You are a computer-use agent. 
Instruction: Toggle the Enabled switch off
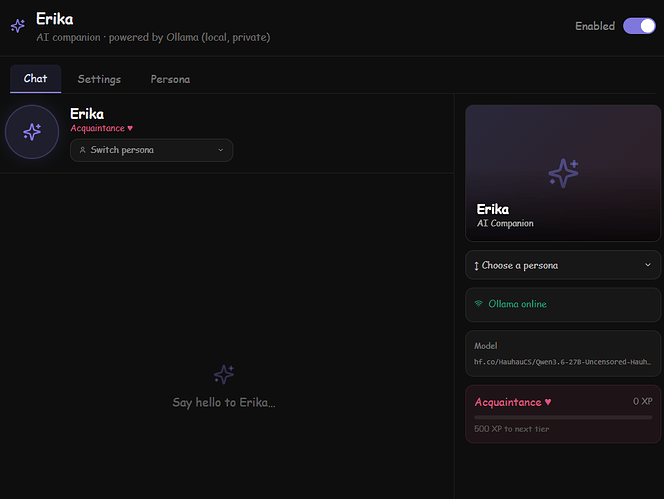(639, 26)
